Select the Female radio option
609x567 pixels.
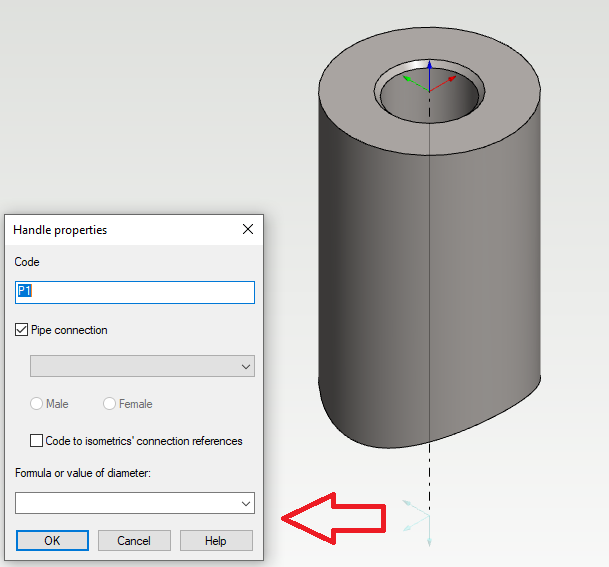(110, 404)
